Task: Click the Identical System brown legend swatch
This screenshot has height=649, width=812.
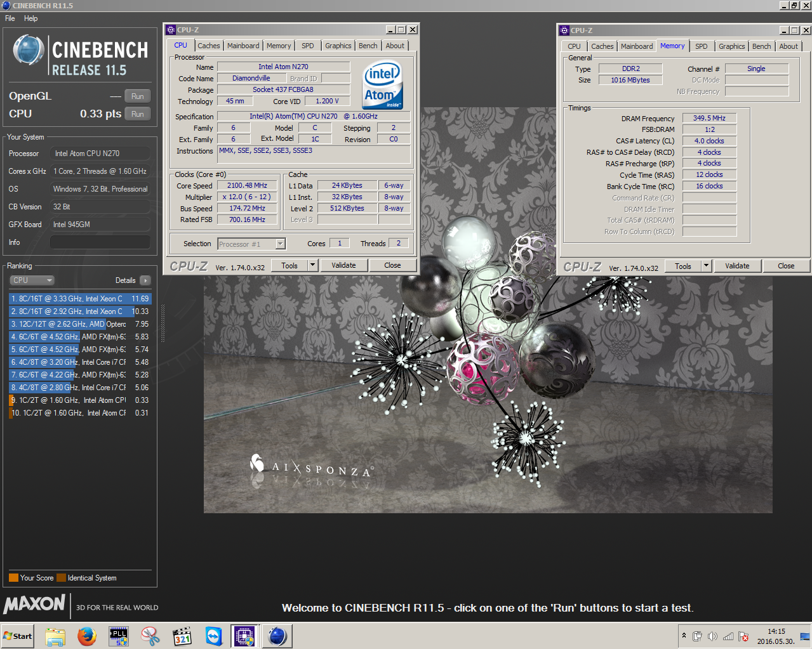Action: pos(61,578)
